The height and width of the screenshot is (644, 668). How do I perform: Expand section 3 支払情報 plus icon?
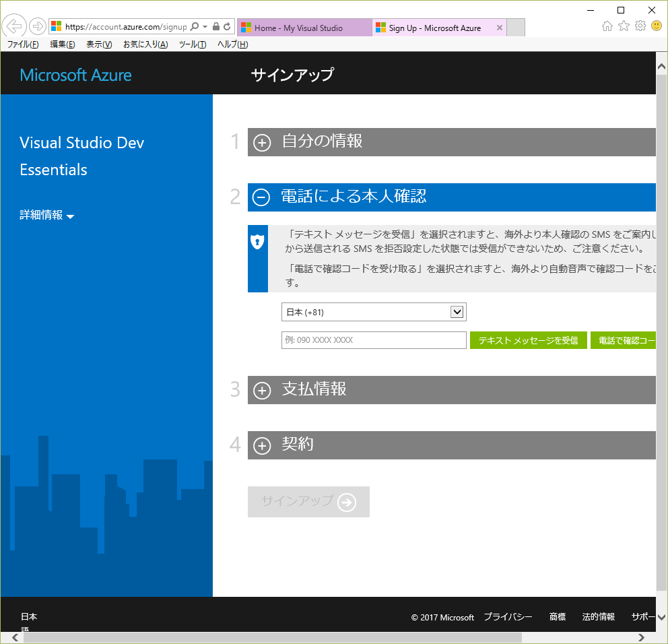[262, 391]
